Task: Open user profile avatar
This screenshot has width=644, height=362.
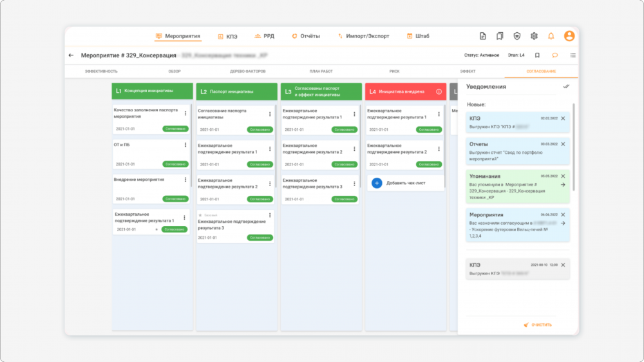Action: pos(569,36)
